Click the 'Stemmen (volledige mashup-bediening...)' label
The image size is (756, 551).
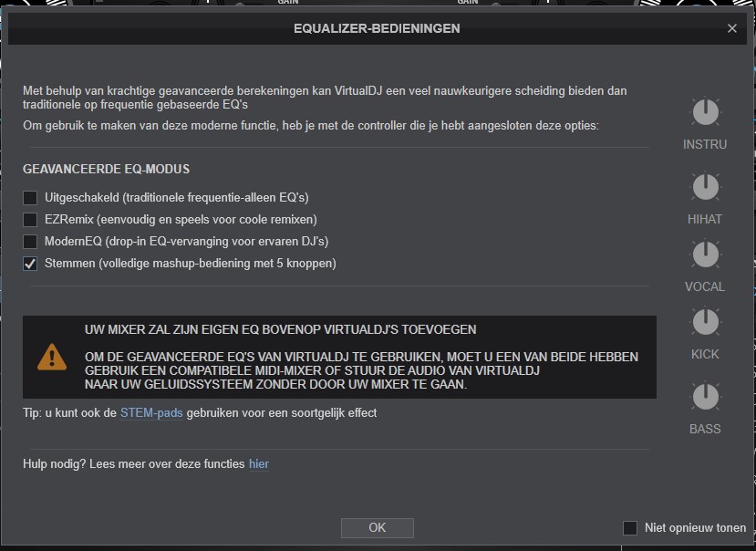pos(191,264)
